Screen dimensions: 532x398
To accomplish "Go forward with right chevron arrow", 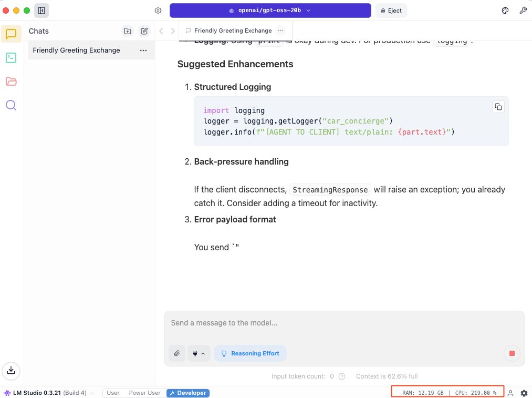I will 173,31.
